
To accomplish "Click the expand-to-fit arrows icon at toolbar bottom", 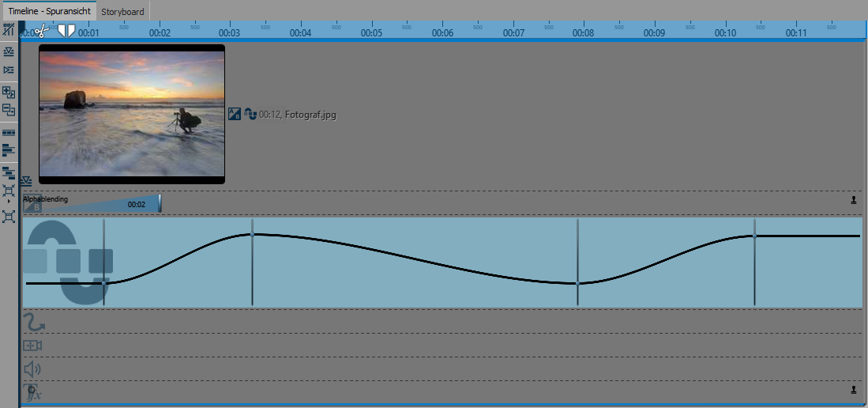I will tap(9, 216).
